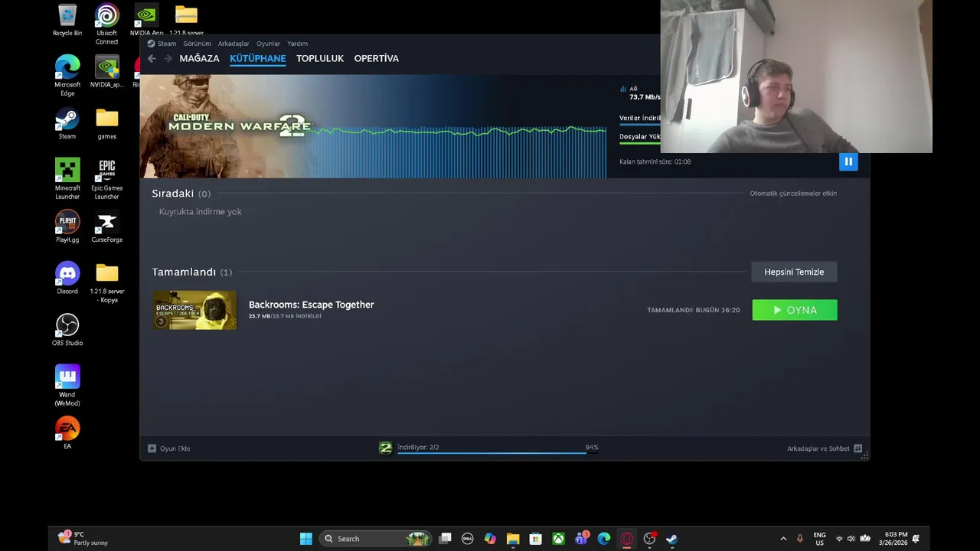
Task: Open the Windows Start menu
Action: [x=306, y=539]
